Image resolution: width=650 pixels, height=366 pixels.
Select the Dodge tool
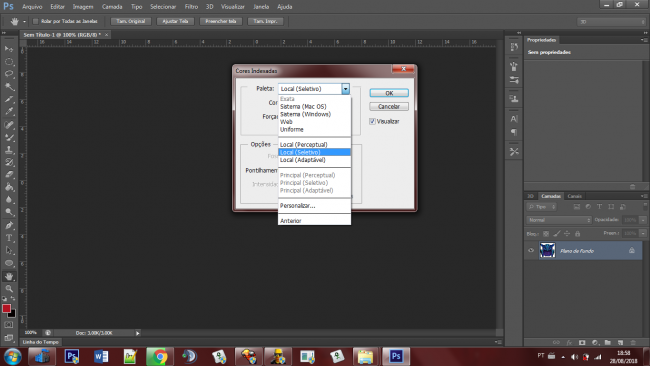9,212
